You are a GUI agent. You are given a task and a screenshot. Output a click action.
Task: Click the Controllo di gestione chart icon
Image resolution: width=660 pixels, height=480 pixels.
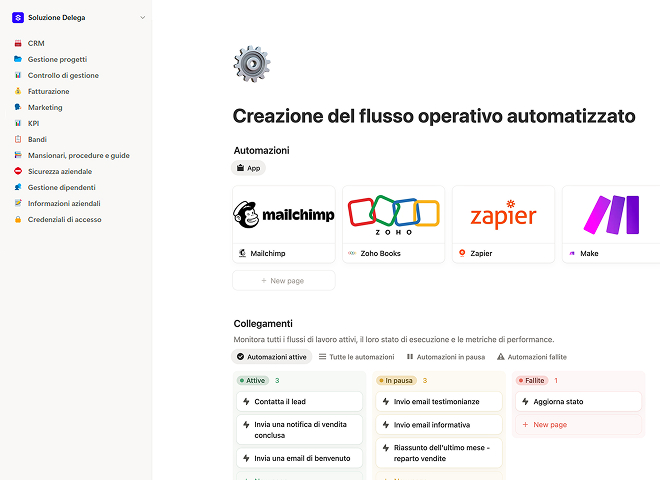coord(18,75)
